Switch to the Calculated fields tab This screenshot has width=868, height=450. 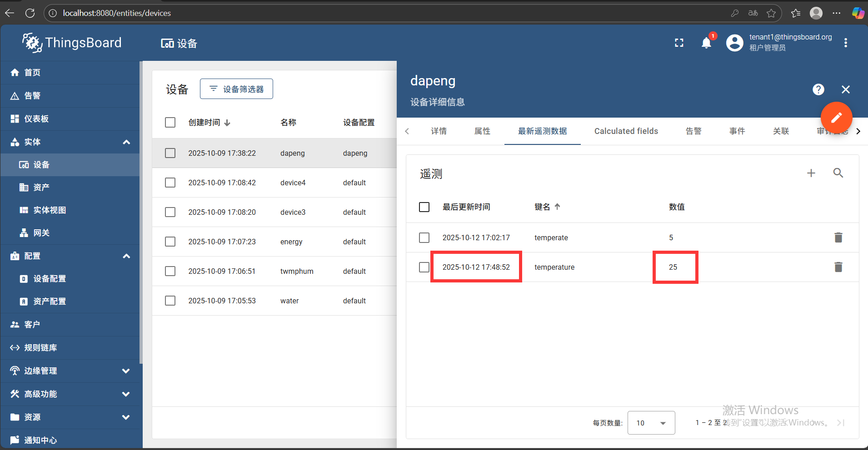(625, 131)
